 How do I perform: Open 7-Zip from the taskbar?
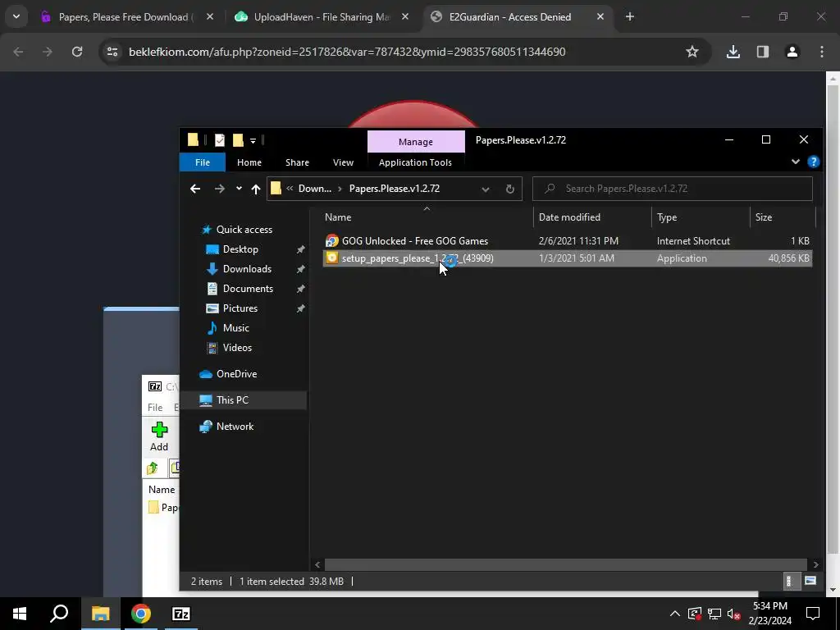181,614
